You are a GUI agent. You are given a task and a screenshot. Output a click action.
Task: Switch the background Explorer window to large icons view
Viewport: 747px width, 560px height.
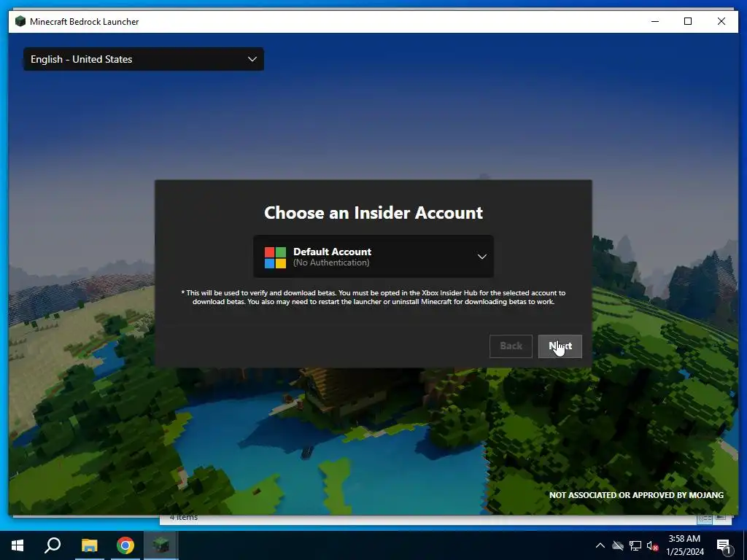721,518
